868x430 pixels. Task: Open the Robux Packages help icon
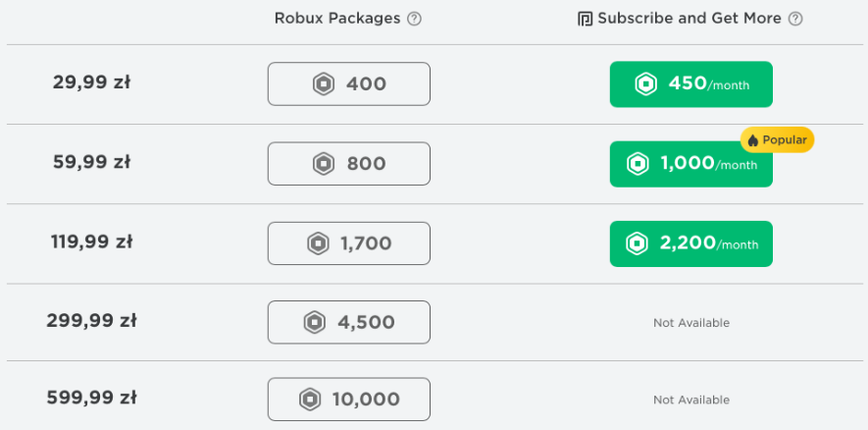click(x=414, y=19)
